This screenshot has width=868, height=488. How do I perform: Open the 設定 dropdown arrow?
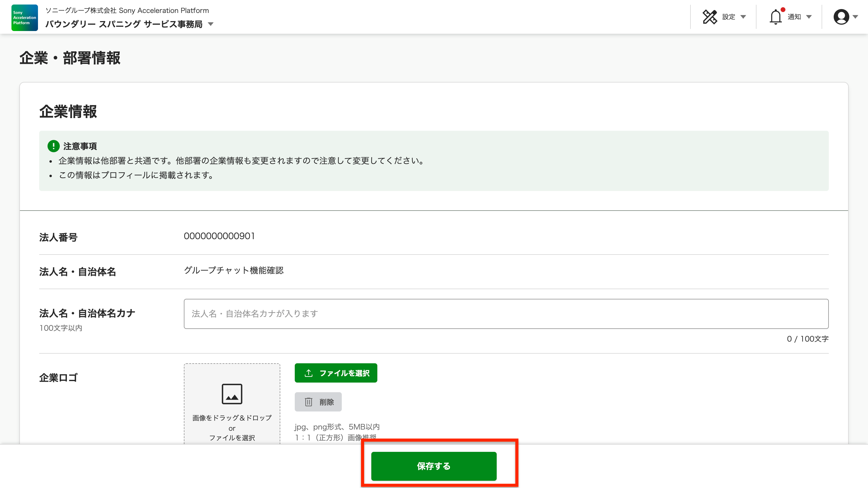pos(743,17)
